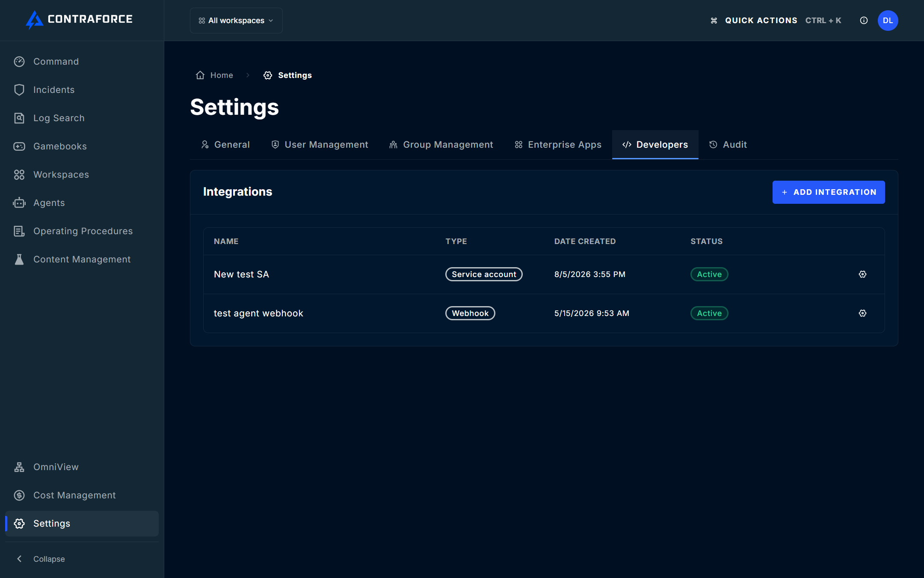The image size is (924, 578).
Task: Click the 'New test SA' integration name
Action: 241,274
